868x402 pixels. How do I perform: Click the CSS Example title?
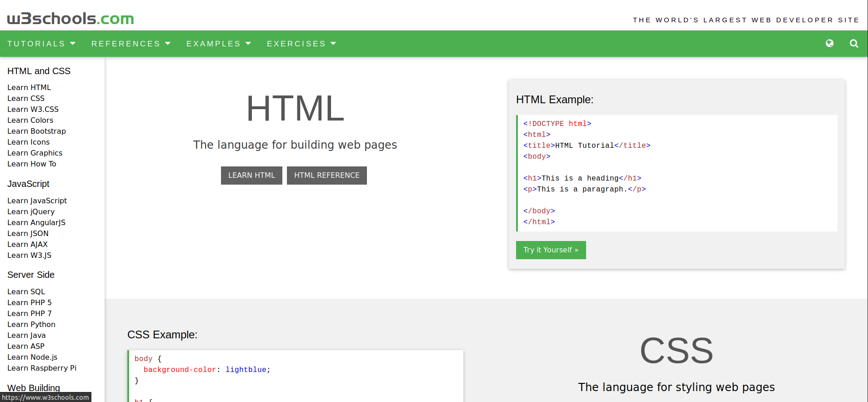pos(162,335)
